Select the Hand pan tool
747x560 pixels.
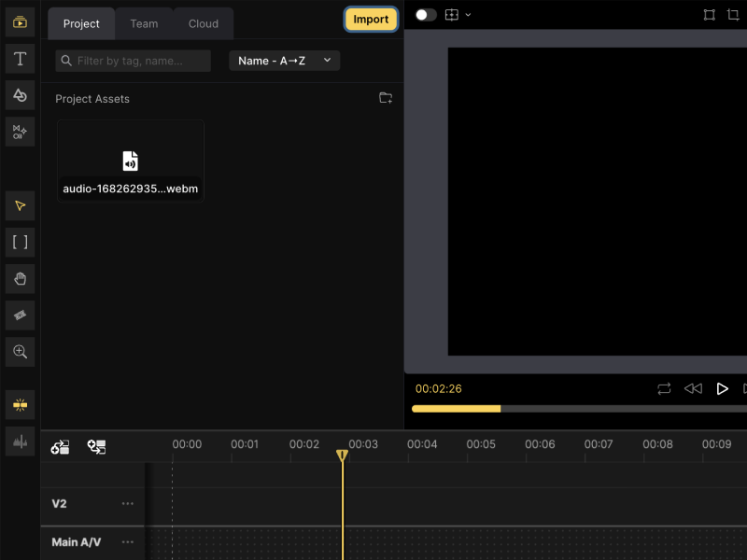(x=20, y=278)
